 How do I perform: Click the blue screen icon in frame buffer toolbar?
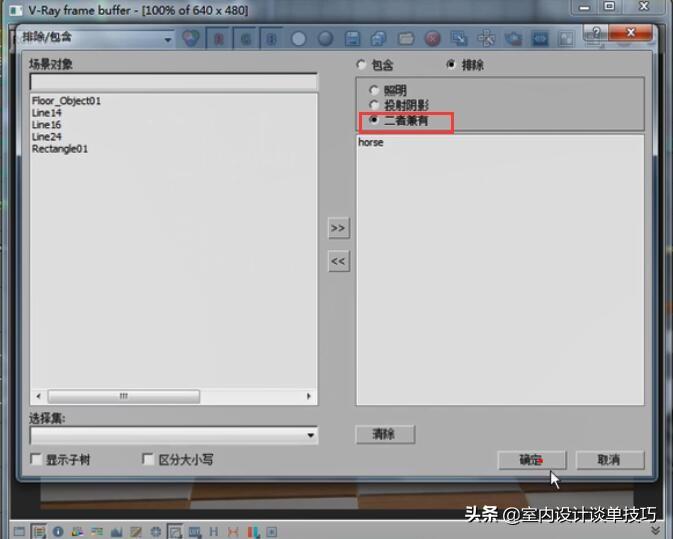pyautogui.click(x=540, y=39)
